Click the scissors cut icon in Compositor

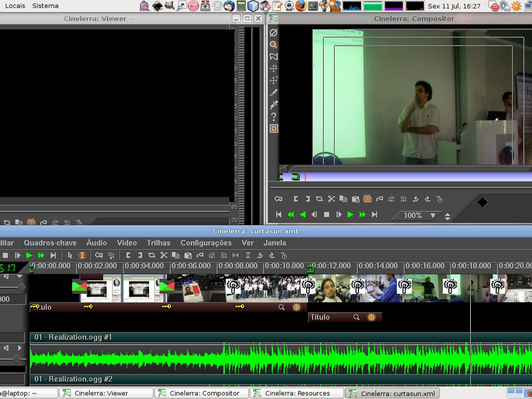point(331,198)
